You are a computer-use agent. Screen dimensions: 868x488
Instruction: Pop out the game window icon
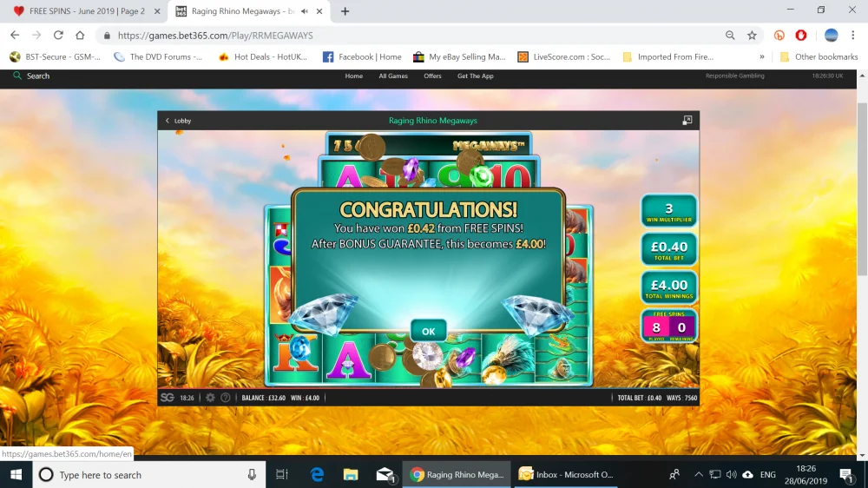click(x=687, y=120)
